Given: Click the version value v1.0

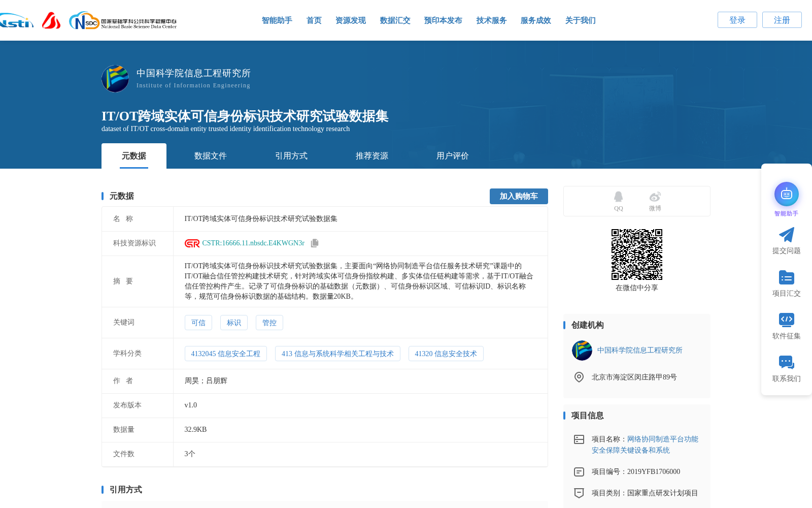Looking at the screenshot, I should [x=191, y=405].
